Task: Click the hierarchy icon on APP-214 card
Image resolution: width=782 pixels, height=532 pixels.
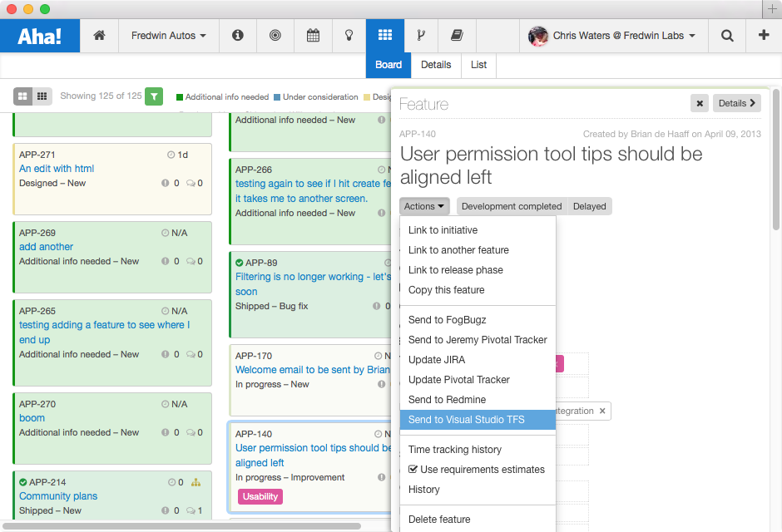Action: click(196, 482)
